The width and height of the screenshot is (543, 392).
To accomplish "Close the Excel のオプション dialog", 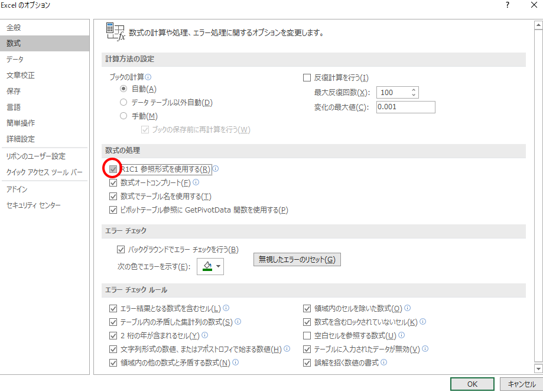I will point(534,5).
